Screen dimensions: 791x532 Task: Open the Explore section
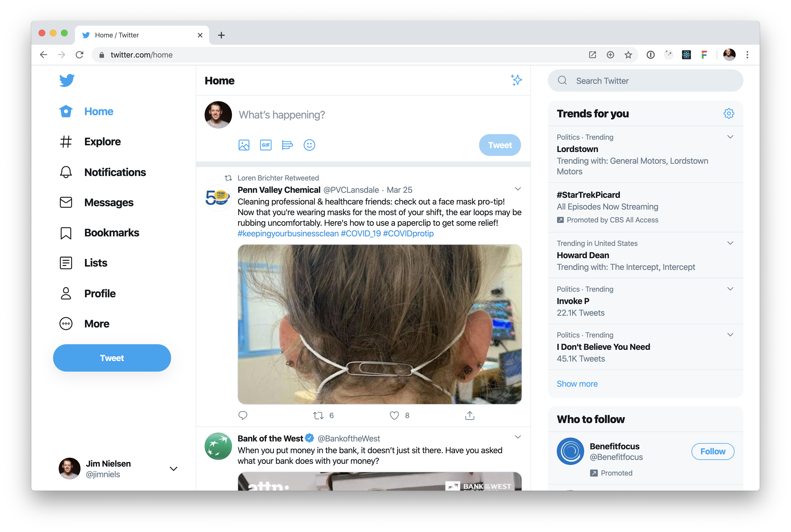click(102, 141)
